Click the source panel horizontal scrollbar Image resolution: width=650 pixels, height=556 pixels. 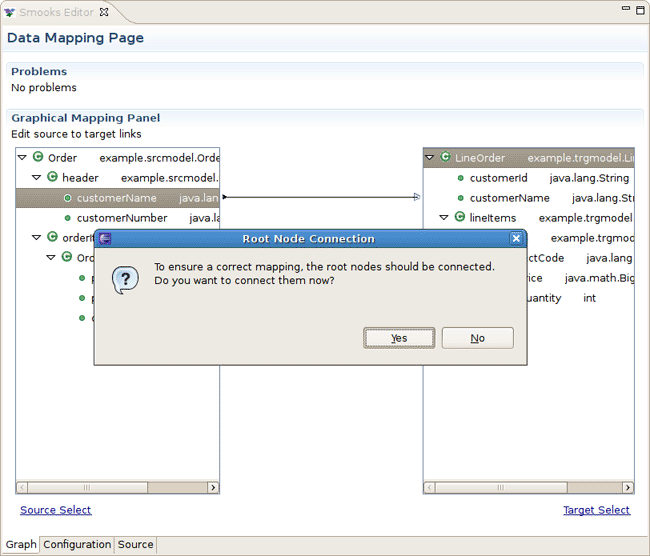pos(117,487)
